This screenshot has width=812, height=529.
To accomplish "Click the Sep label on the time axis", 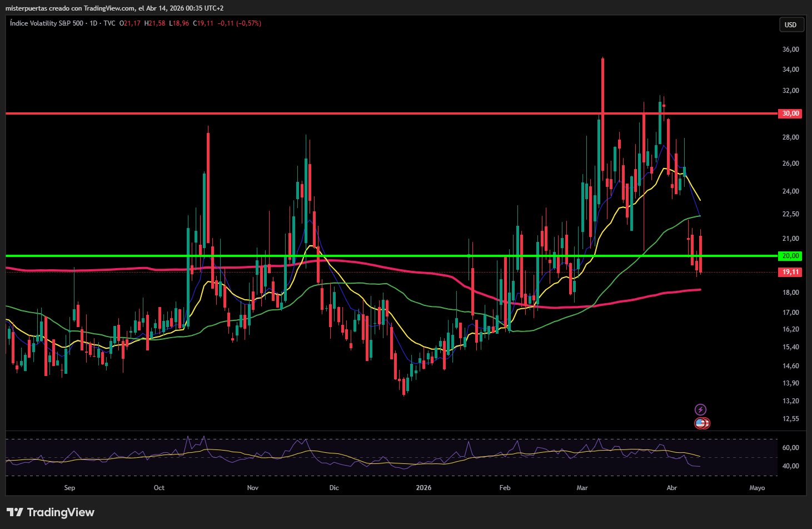I will [69, 488].
